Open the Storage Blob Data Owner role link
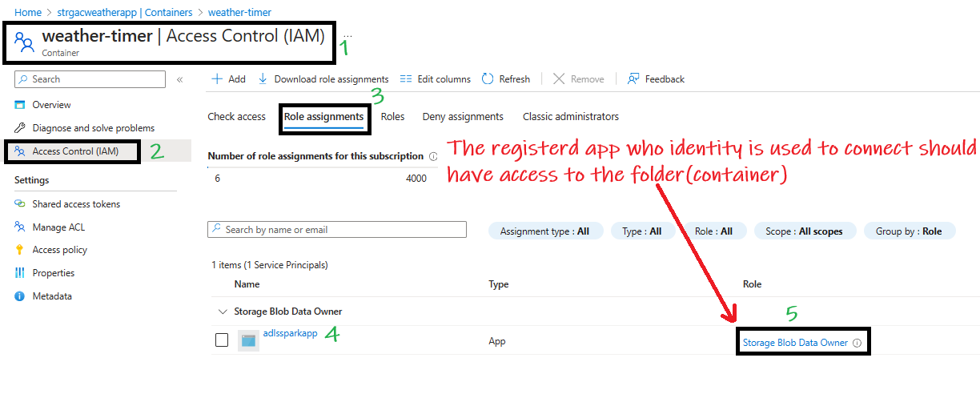This screenshot has height=394, width=980. 795,343
